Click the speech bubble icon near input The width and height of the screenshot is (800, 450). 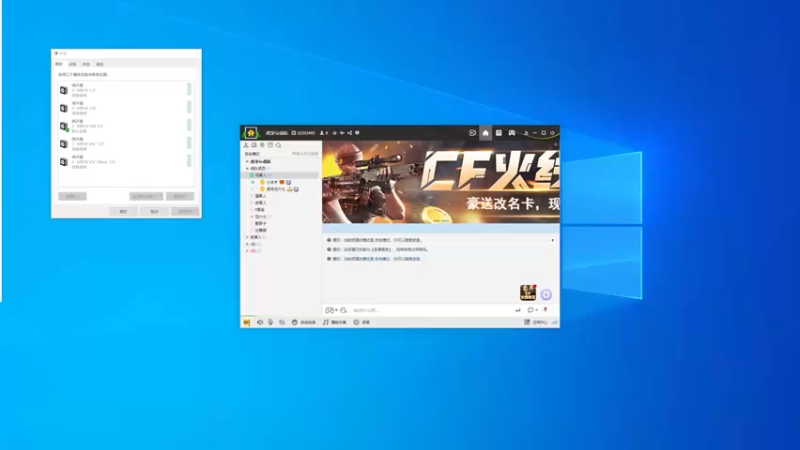click(x=531, y=310)
